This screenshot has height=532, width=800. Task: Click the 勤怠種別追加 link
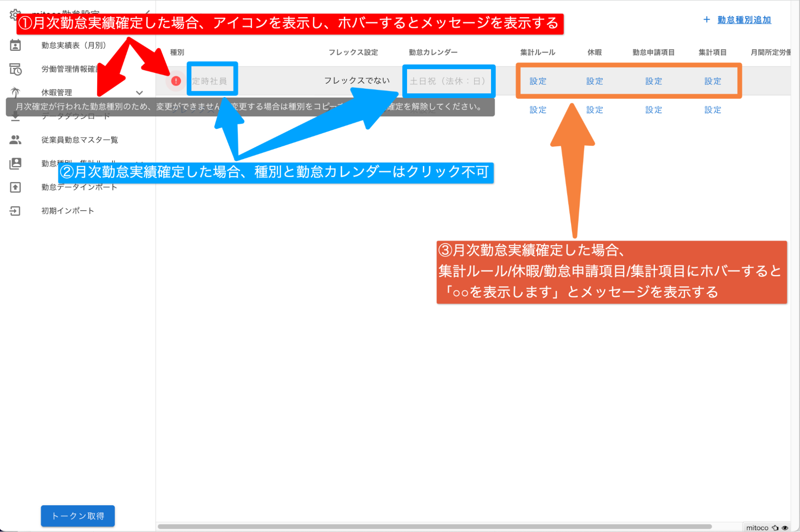point(744,20)
